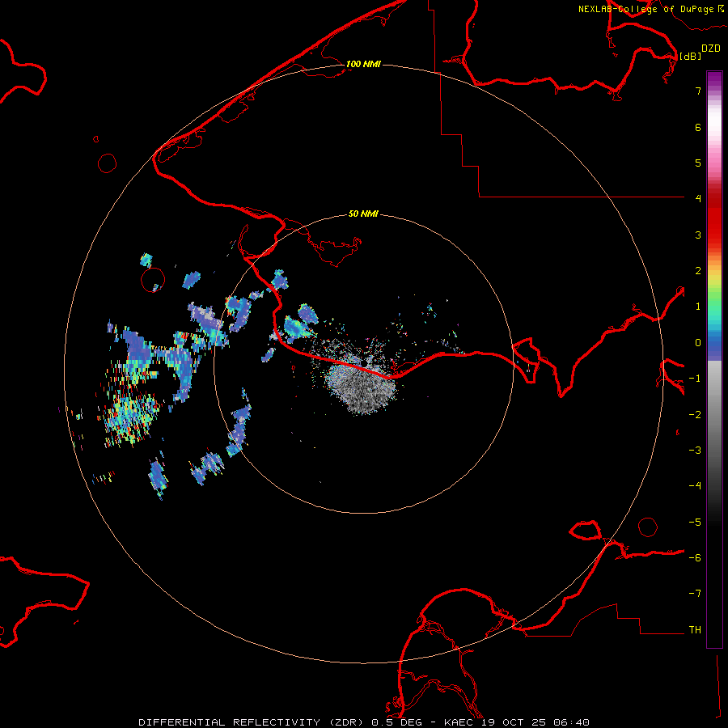Image resolution: width=728 pixels, height=728 pixels.
Task: Select the "4" label on the dB scale
Action: coord(698,199)
